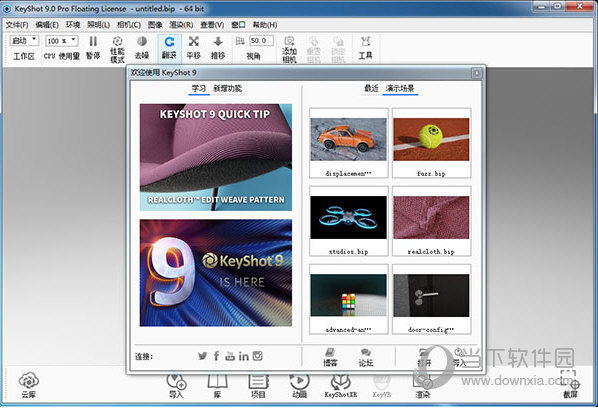Open the KeyShot 9 Is Here banner
This screenshot has width=598, height=410.
pyautogui.click(x=216, y=273)
